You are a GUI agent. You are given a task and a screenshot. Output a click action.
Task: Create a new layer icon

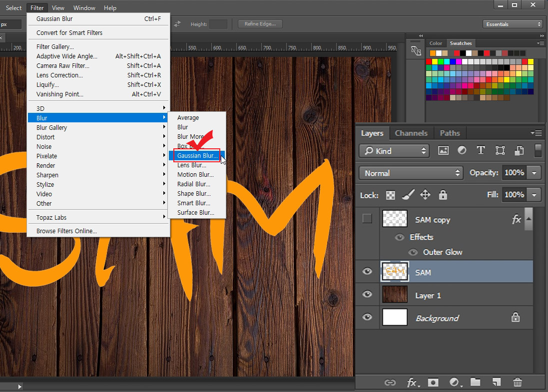point(496,382)
